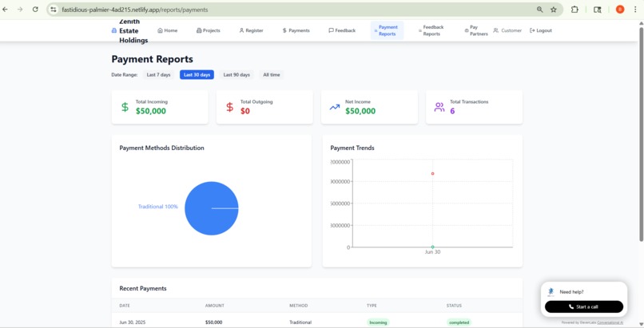Open the browser three-dot menu
Image resolution: width=644 pixels, height=328 pixels.
point(635,10)
